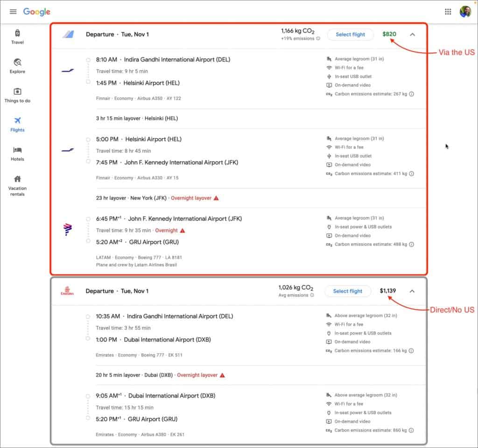Open Hotels in the sidebar
This screenshot has width=478, height=448.
17,154
